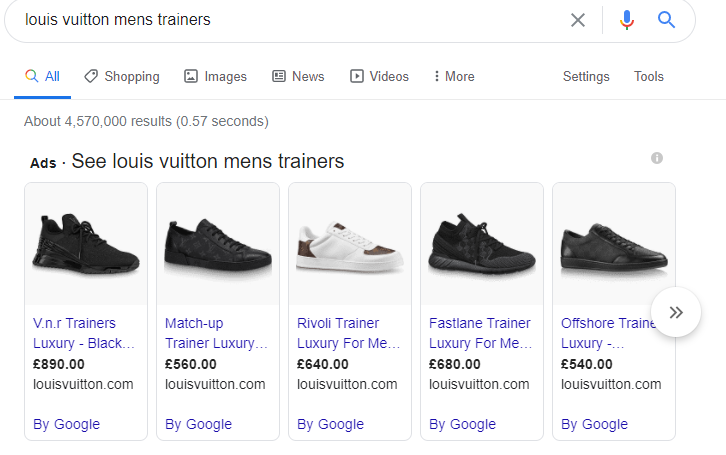Click the Rivoli Trainer white shoe image
This screenshot has height=455, width=726.
(x=350, y=245)
